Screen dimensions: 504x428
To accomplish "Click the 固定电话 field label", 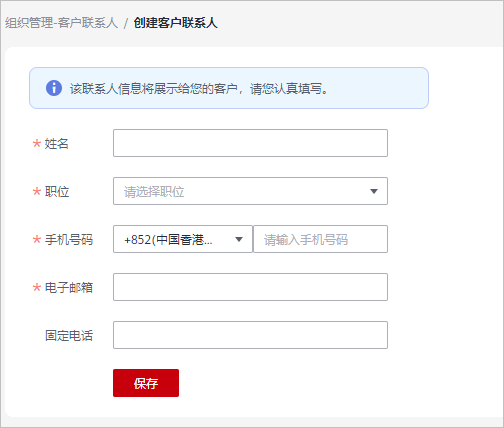I will point(69,336).
